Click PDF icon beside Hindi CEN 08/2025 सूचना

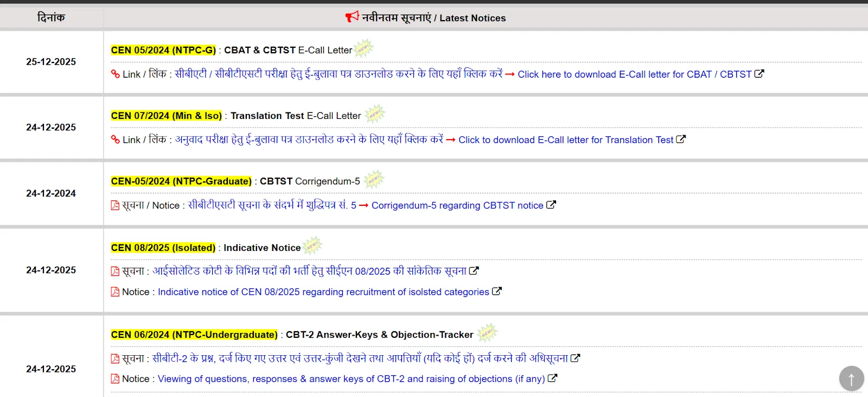tap(115, 271)
